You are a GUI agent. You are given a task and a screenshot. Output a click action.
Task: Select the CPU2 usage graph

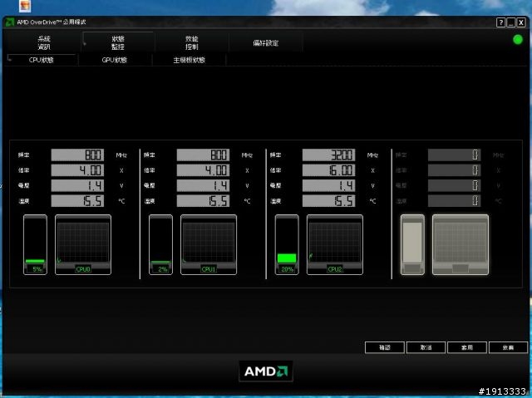[335, 244]
